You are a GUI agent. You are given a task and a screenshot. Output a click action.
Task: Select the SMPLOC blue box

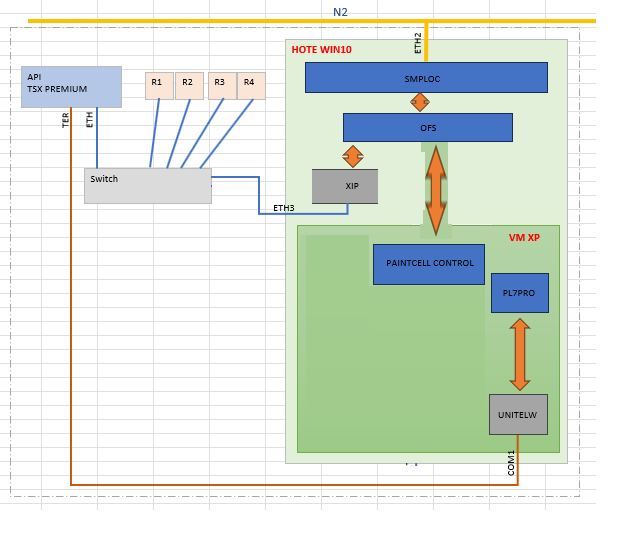pos(426,77)
